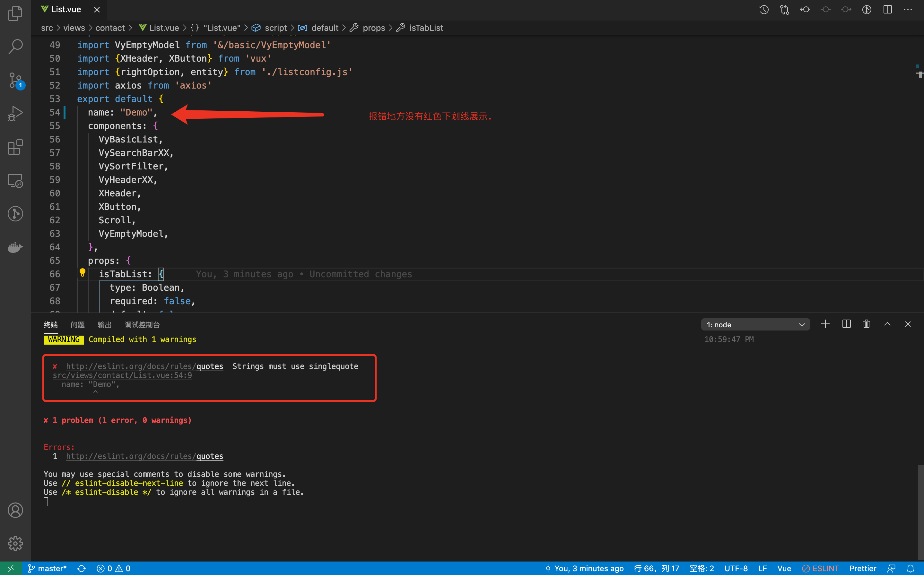Screen dimensions: 924x575
Task: Open the Explorer view in activity bar
Action: (x=15, y=13)
